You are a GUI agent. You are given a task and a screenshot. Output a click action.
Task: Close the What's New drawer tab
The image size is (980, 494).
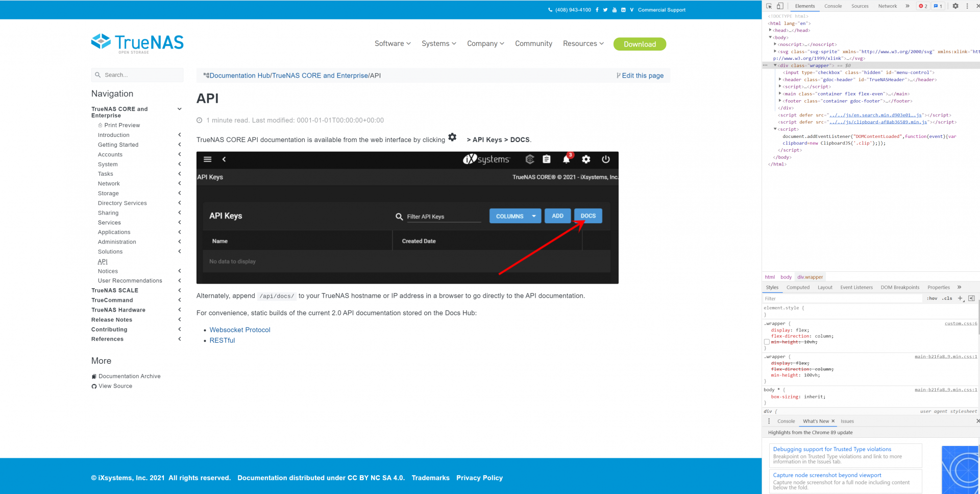click(833, 421)
